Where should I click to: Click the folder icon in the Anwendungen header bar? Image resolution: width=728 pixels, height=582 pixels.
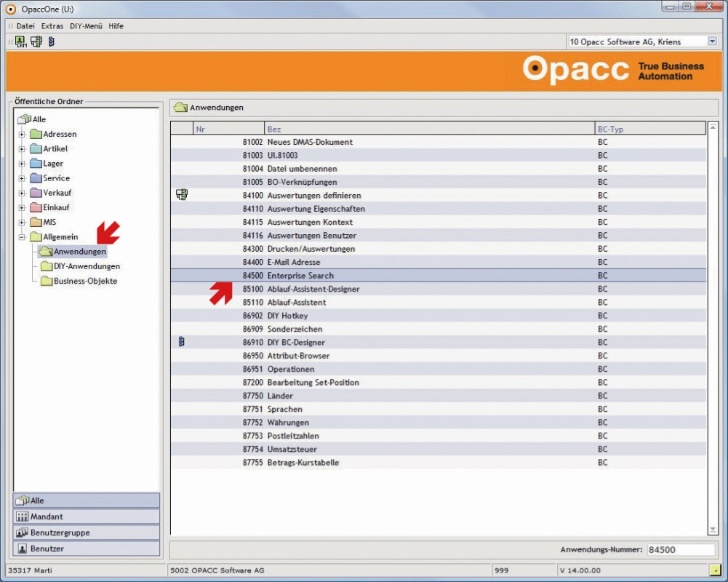[x=182, y=107]
